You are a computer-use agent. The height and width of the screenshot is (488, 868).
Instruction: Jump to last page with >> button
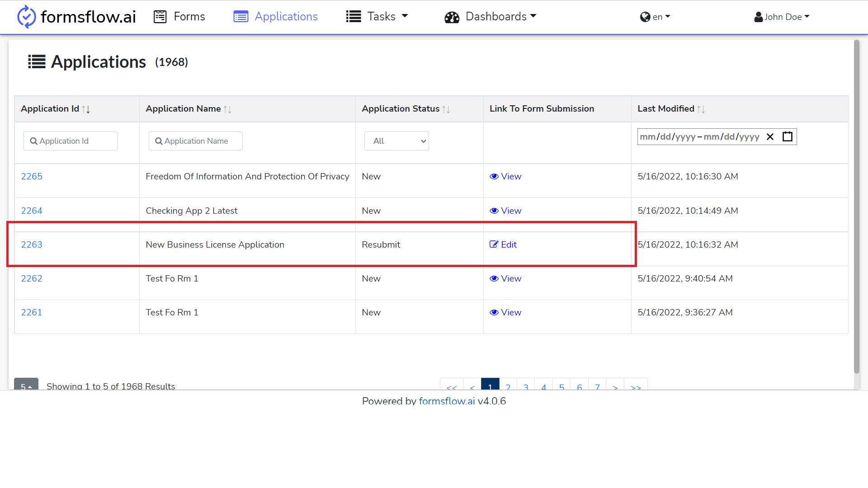point(636,385)
